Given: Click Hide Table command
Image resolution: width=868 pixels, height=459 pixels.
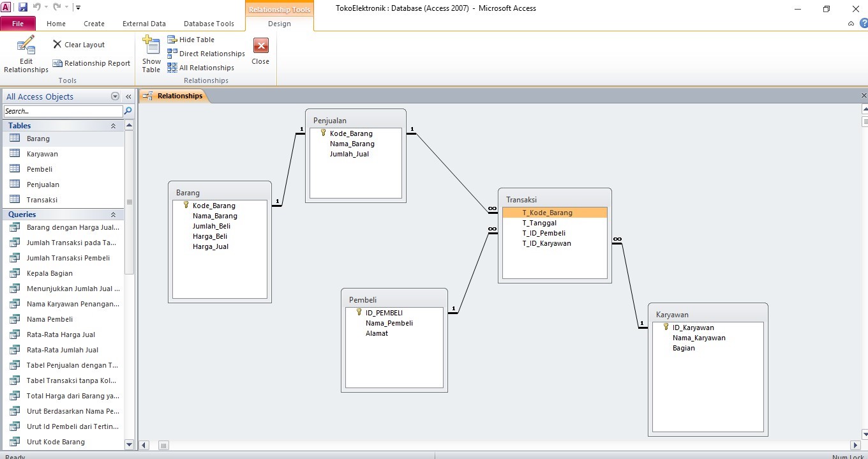Looking at the screenshot, I should point(191,40).
